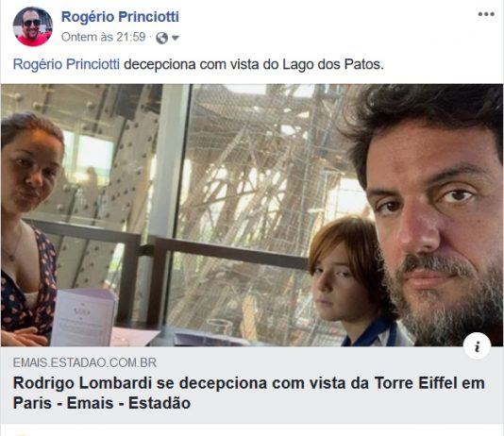
Task: Click the tagged Rogério Princiotti in post text
Action: 66,64
